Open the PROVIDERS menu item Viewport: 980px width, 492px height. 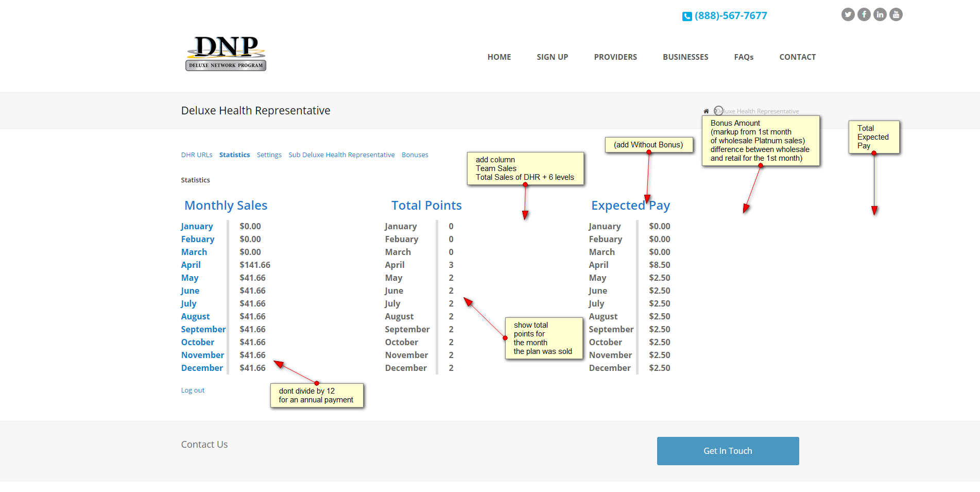(615, 57)
